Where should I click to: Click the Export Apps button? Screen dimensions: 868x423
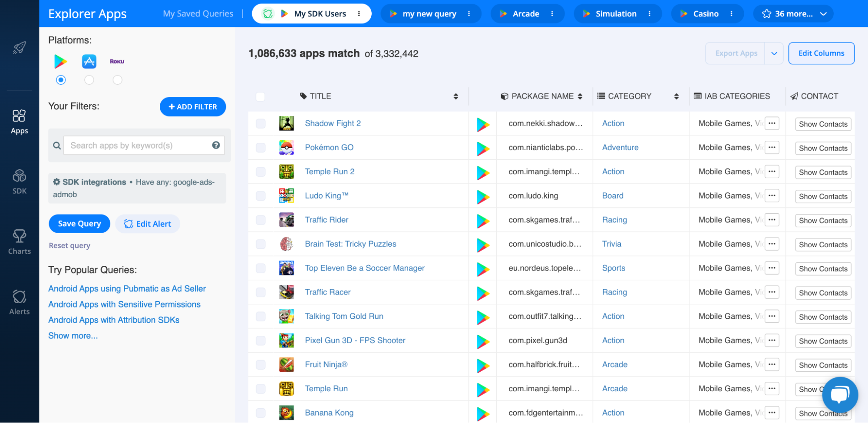point(736,53)
